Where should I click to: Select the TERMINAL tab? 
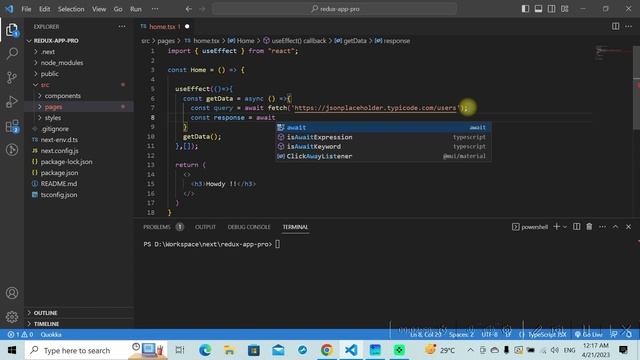tap(296, 227)
